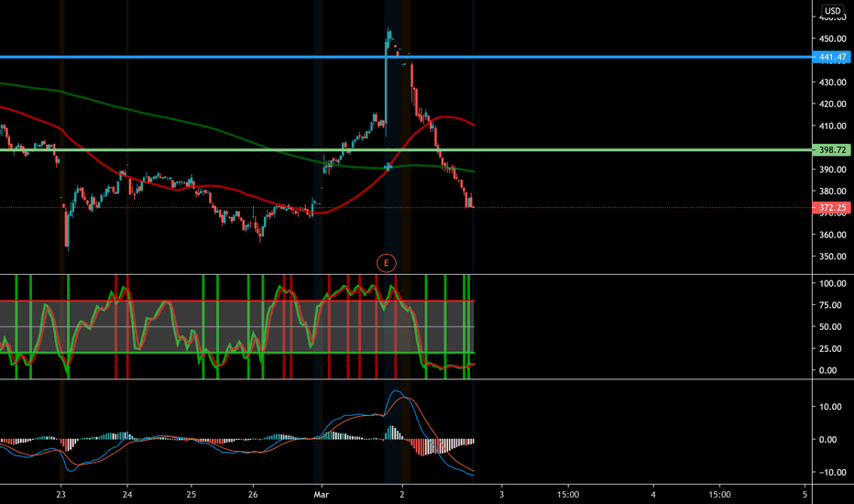
Task: Click the earnings 'E' marker
Action: [x=386, y=263]
